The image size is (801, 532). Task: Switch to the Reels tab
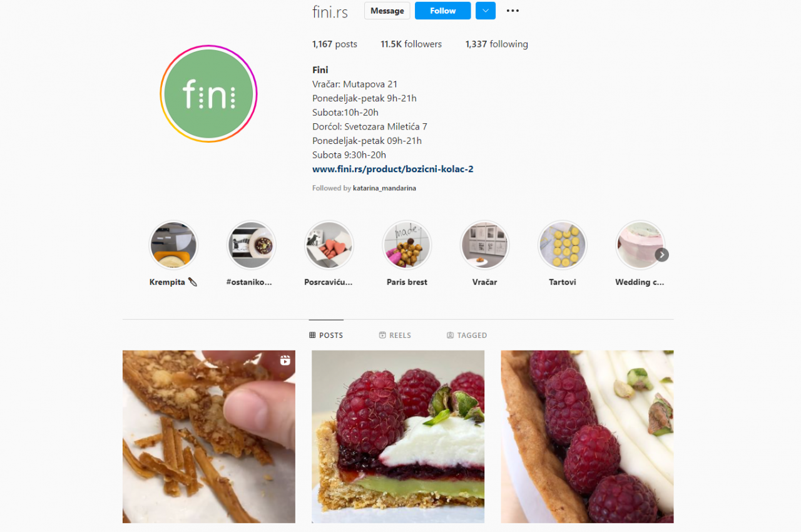(x=395, y=335)
